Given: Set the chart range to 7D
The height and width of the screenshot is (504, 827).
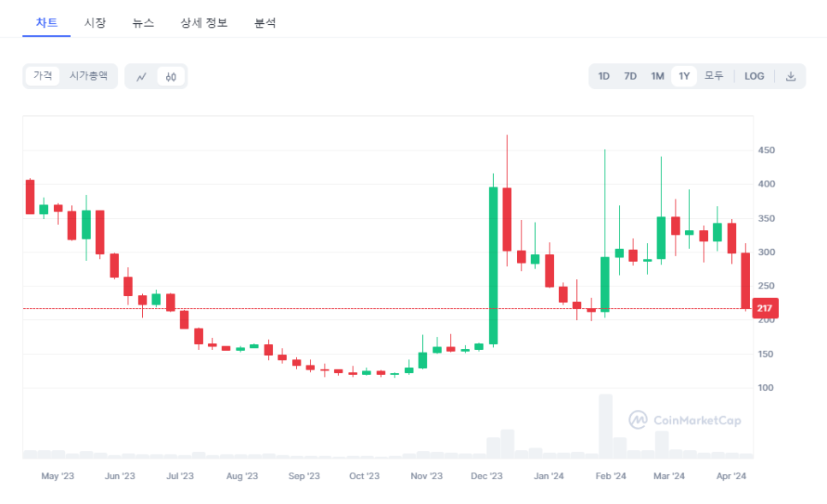Looking at the screenshot, I should pos(630,76).
